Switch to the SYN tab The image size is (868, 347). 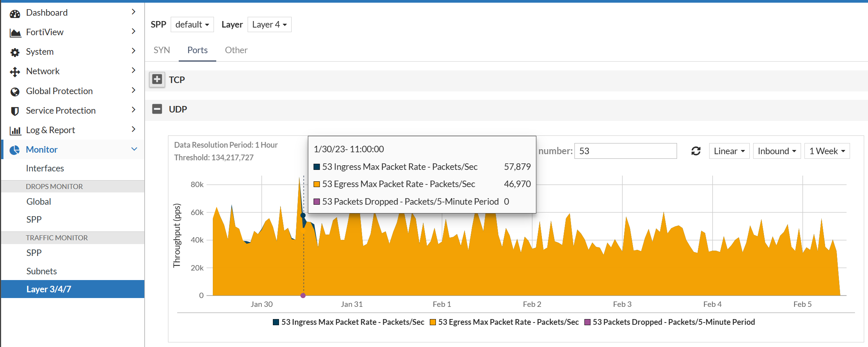pyautogui.click(x=162, y=50)
